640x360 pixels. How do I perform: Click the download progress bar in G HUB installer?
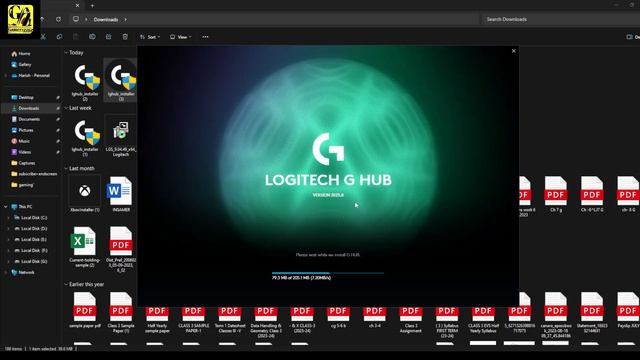328,273
